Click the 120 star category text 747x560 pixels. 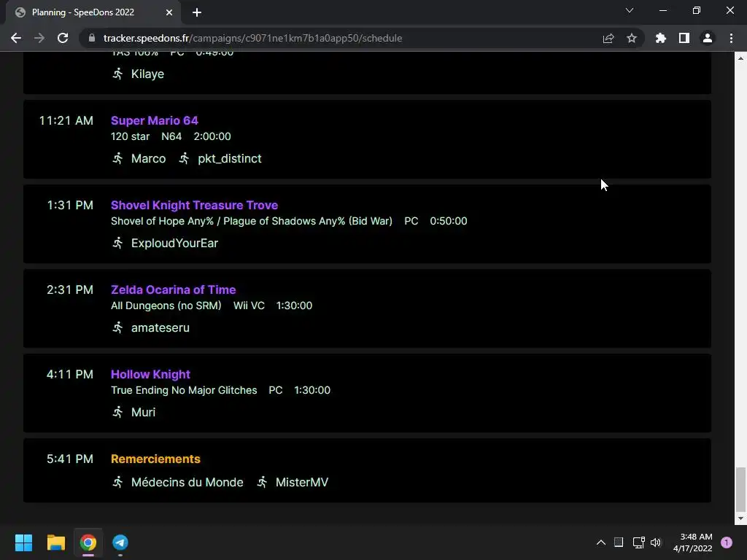[130, 136]
